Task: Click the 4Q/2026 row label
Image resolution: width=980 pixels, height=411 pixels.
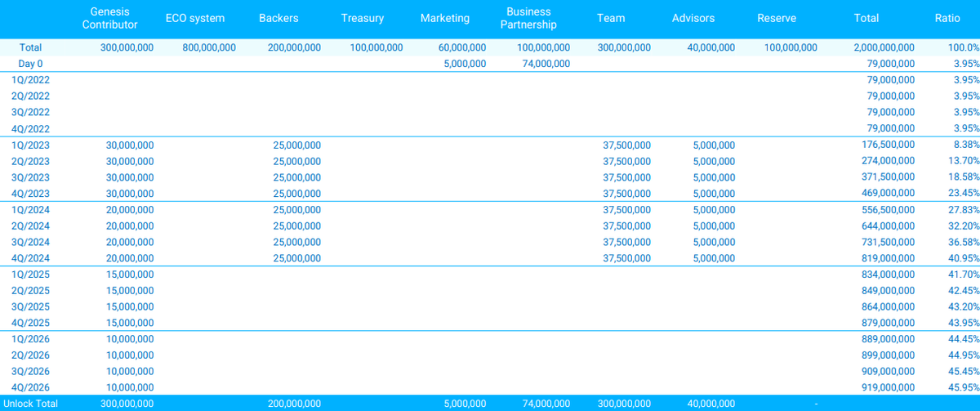Action: click(x=30, y=387)
